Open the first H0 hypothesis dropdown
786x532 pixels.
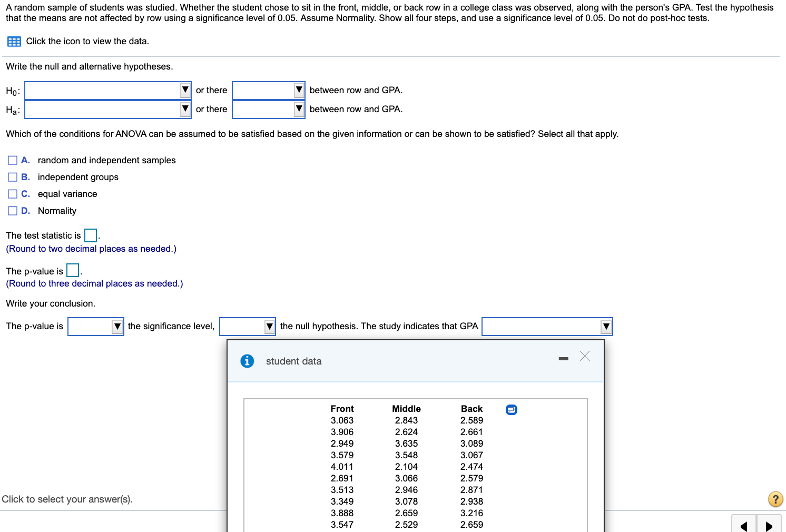point(108,91)
